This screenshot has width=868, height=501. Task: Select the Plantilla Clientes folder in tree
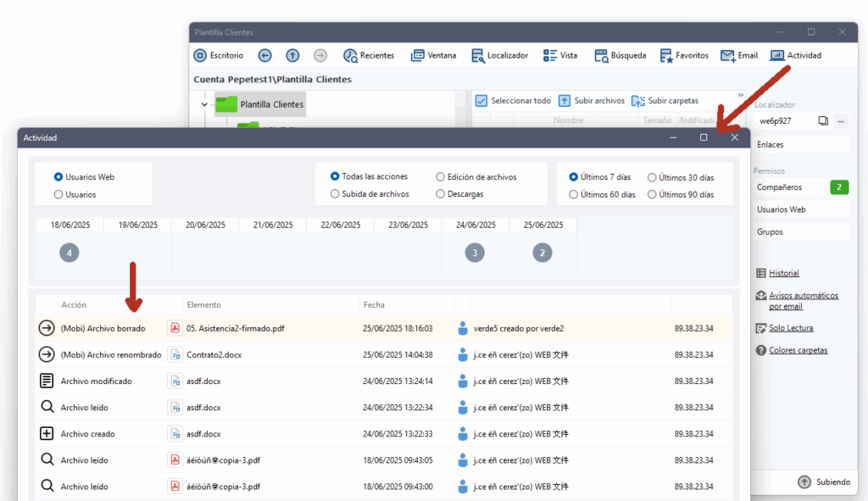pyautogui.click(x=260, y=104)
